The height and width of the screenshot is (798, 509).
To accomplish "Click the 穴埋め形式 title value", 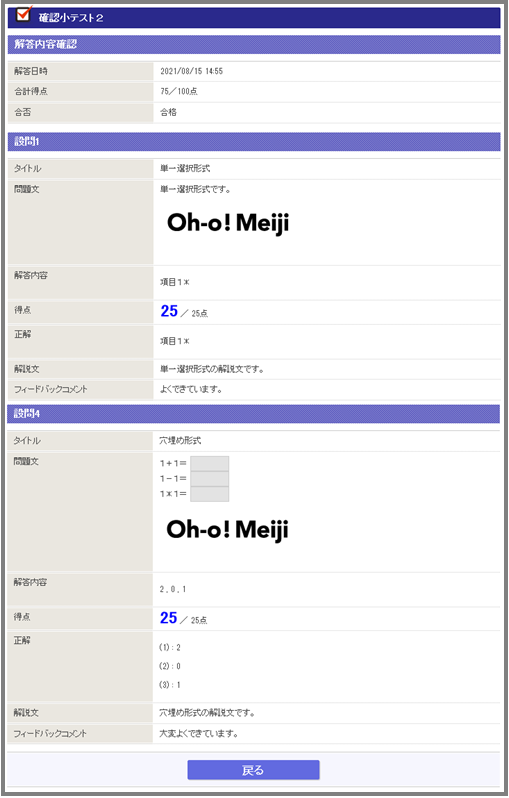I will click(x=180, y=441).
